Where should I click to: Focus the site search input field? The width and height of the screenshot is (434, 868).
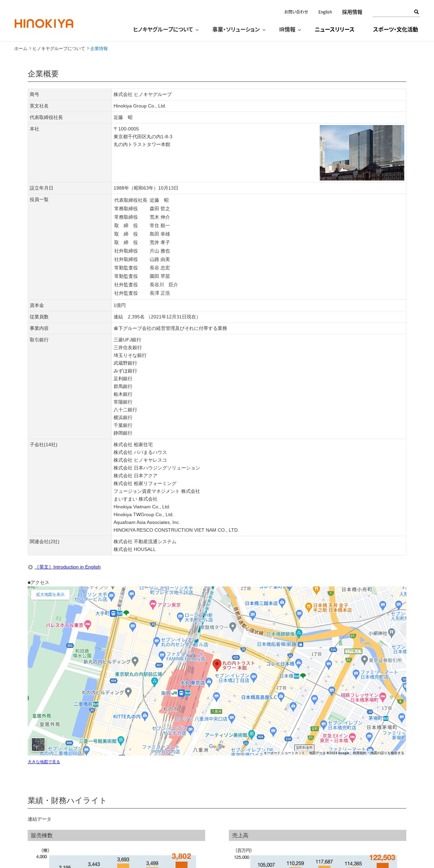393,12
